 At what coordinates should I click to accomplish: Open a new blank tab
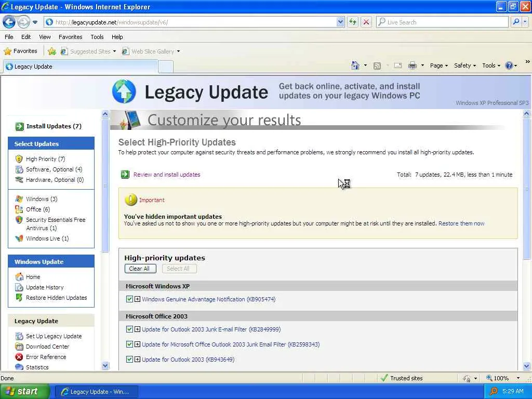pos(166,67)
